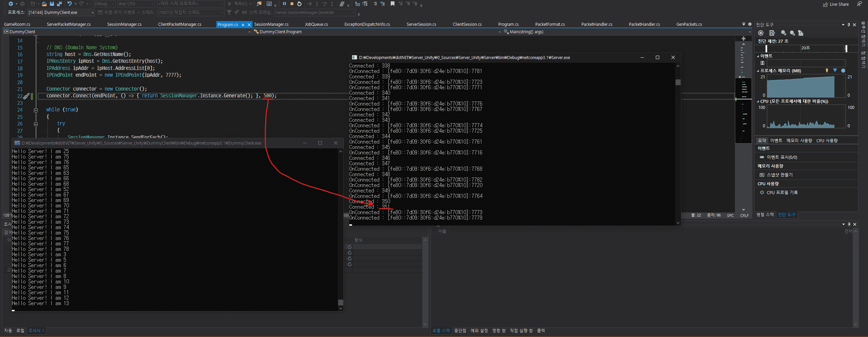Switch to the PacketHandler.cs tab after PacketFormat.cs
Viewport: 868px width, 337px height.
click(596, 24)
